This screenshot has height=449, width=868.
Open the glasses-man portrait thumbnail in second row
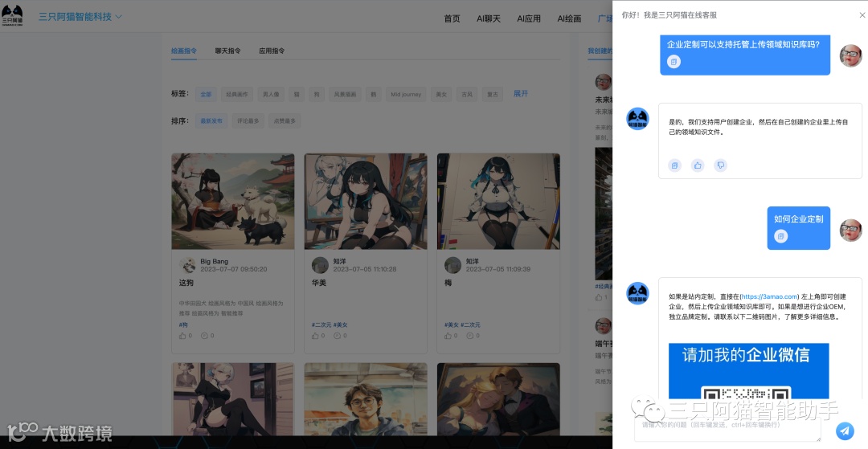[366, 399]
